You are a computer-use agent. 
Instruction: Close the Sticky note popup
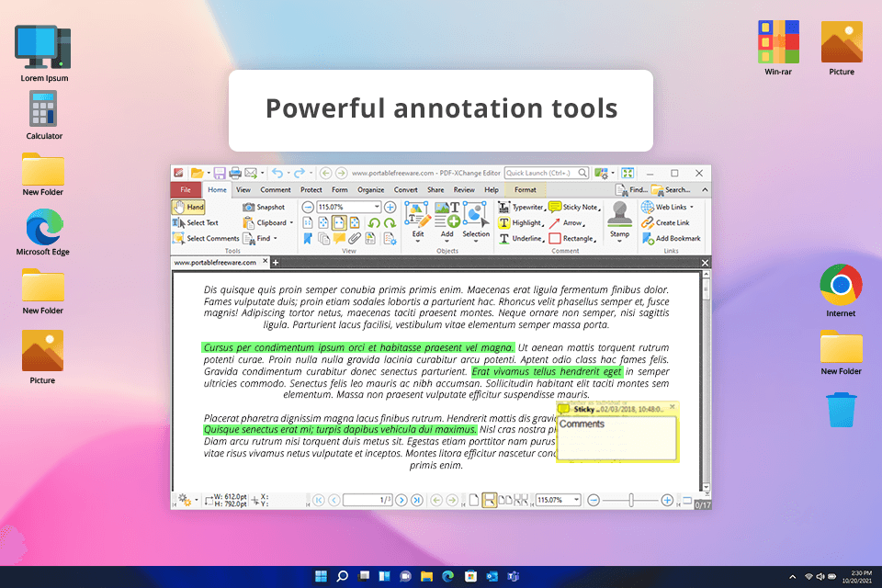tap(673, 407)
